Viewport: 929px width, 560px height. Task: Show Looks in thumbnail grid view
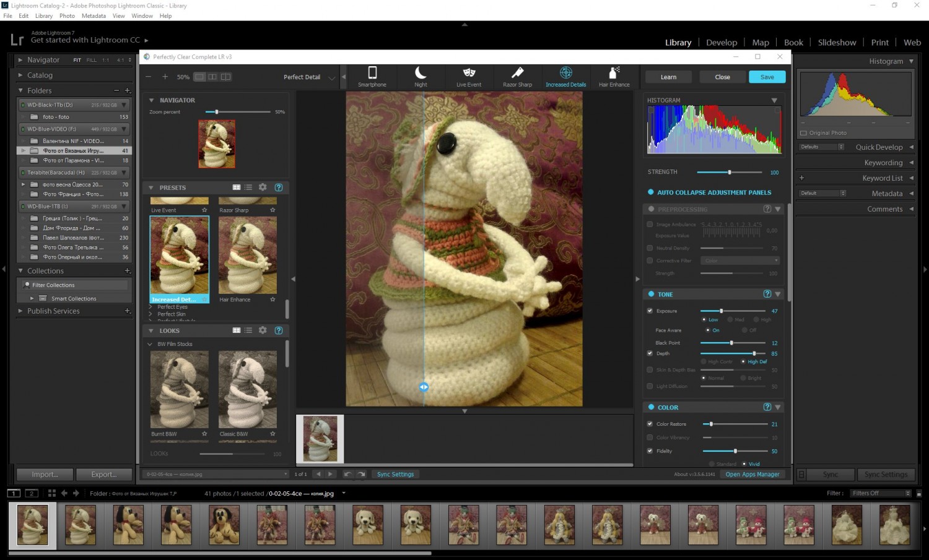237,330
